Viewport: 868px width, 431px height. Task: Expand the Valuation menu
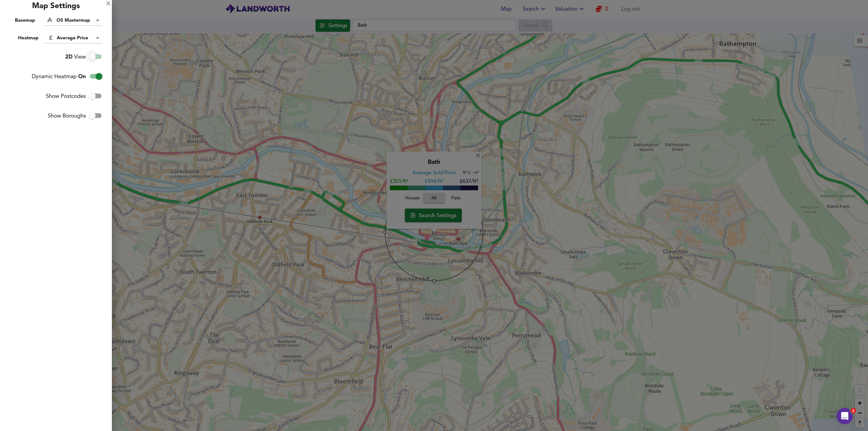point(569,9)
